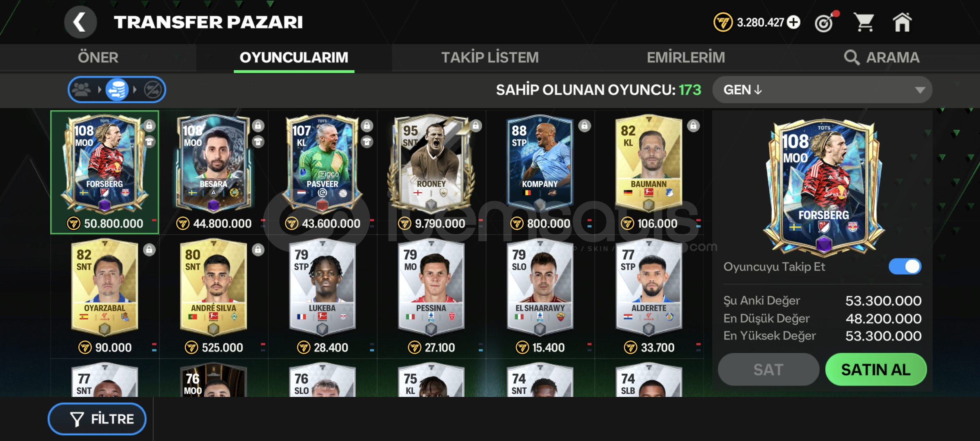Click the SATIN AL button
980x441 pixels.
876,370
